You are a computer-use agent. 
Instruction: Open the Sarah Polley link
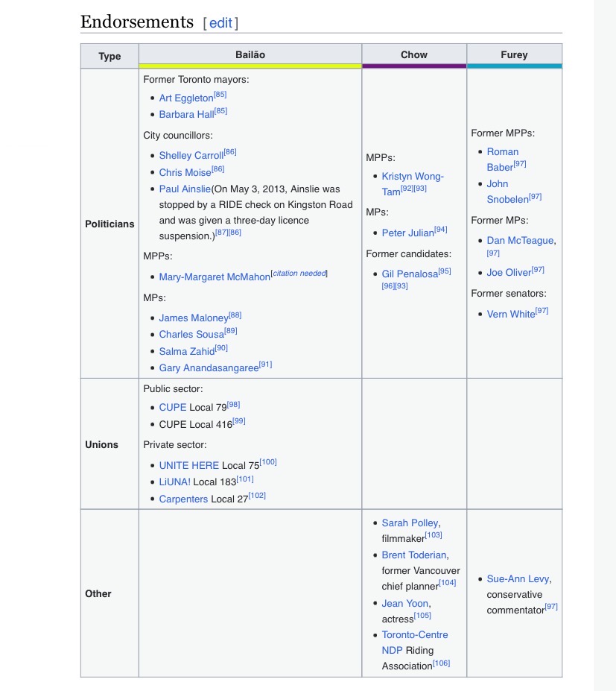(410, 523)
